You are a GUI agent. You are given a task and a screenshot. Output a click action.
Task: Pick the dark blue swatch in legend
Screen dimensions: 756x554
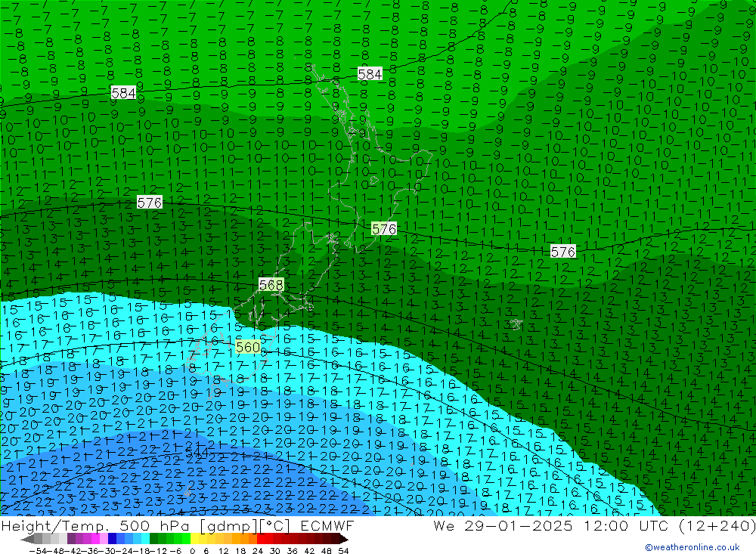point(113,539)
